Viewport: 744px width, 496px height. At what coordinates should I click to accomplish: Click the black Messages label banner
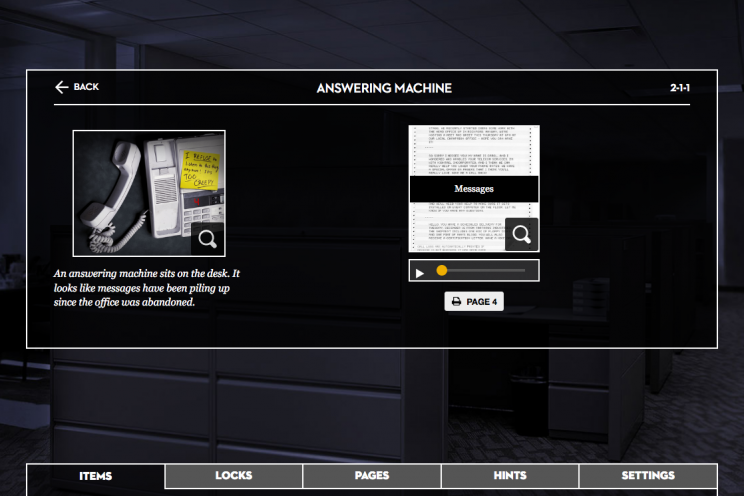click(474, 189)
